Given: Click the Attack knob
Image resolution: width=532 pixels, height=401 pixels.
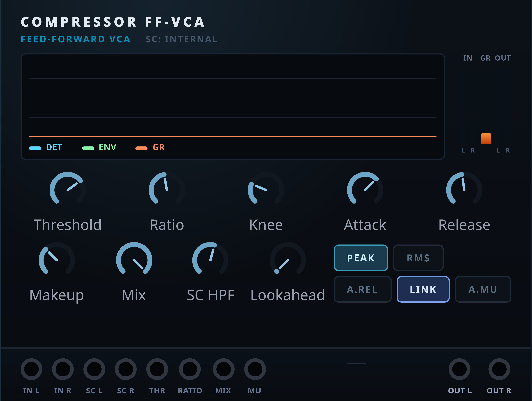Looking at the screenshot, I should 365,190.
